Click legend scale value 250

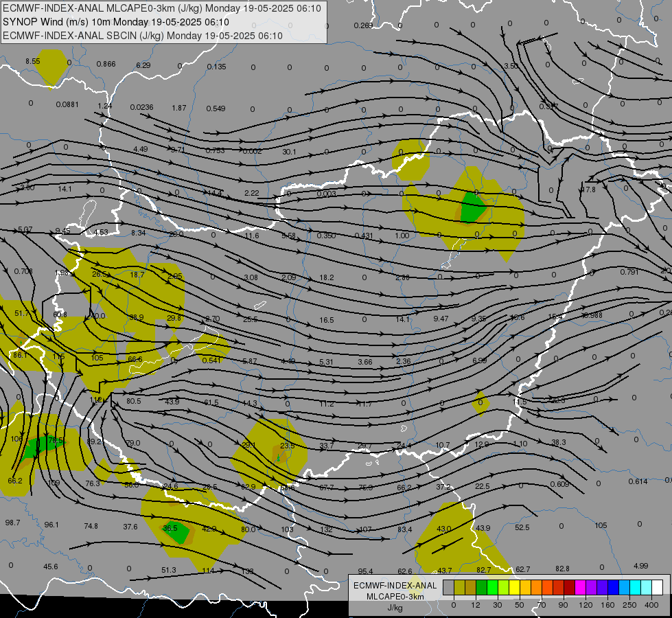[x=629, y=605]
